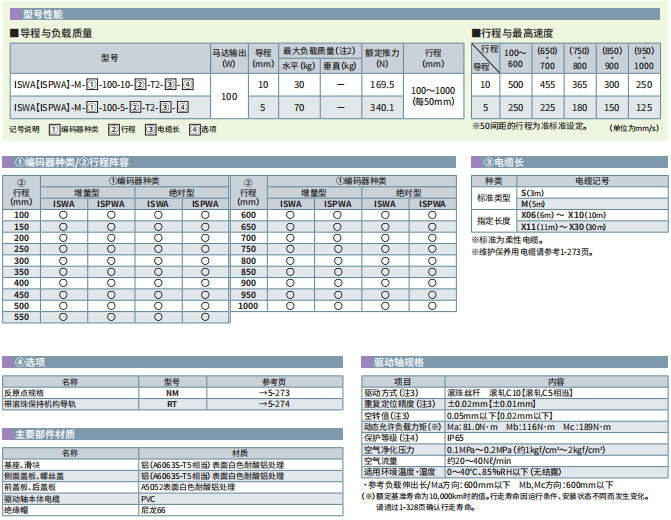Click the 型号性能 section header
The width and height of the screenshot is (671, 520).
pyautogui.click(x=335, y=14)
